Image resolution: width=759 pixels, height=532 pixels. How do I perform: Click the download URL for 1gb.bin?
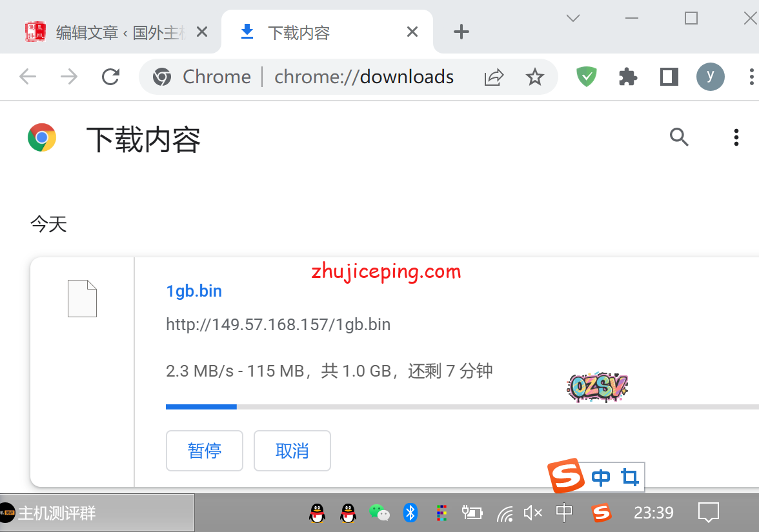[278, 324]
